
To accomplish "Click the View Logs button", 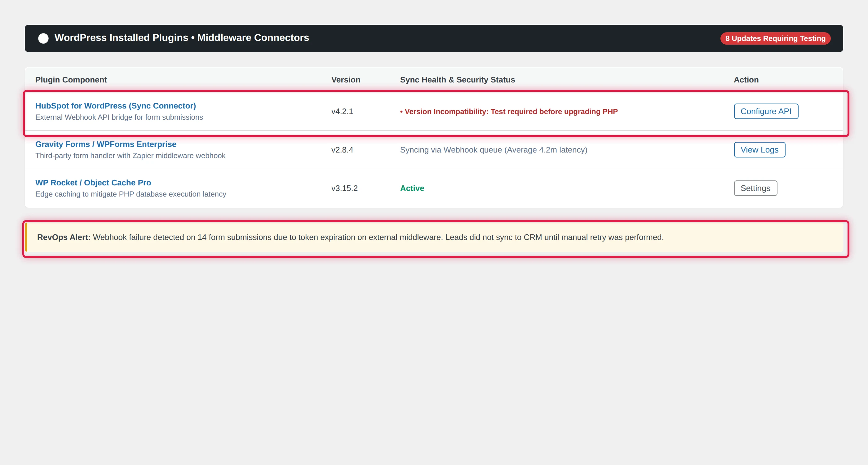I will click(759, 150).
